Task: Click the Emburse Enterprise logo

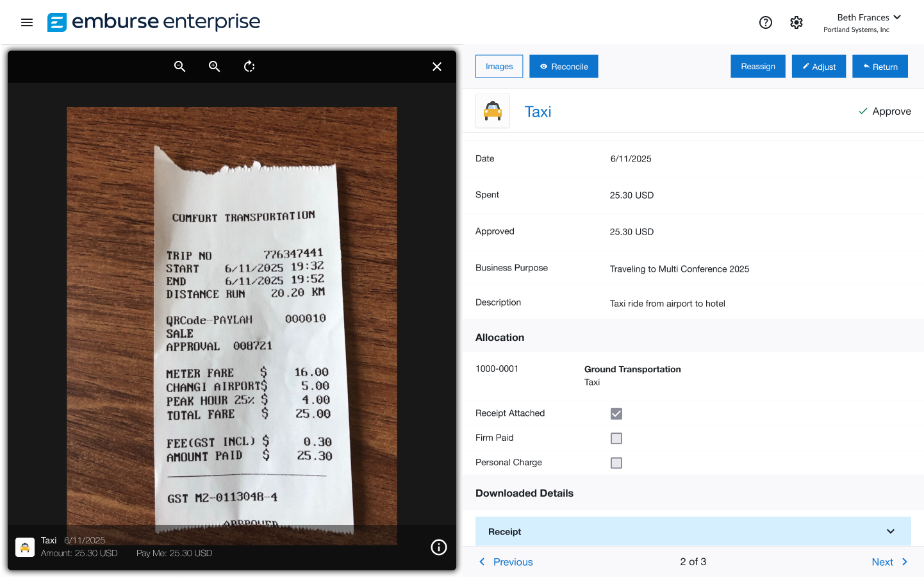Action: pyautogui.click(x=154, y=22)
